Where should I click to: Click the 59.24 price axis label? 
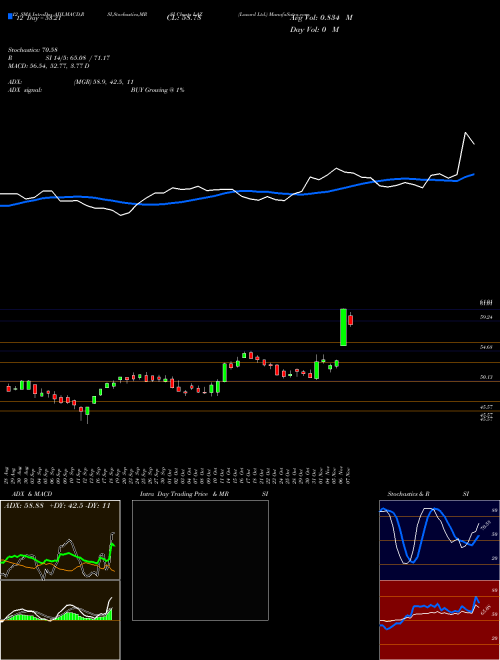pyautogui.click(x=486, y=317)
